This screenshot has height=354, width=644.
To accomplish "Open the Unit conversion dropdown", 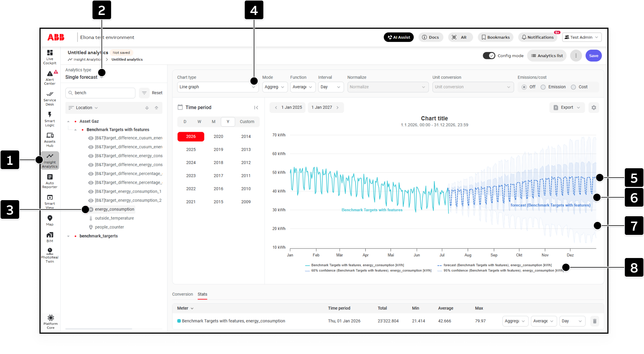I will (x=473, y=87).
